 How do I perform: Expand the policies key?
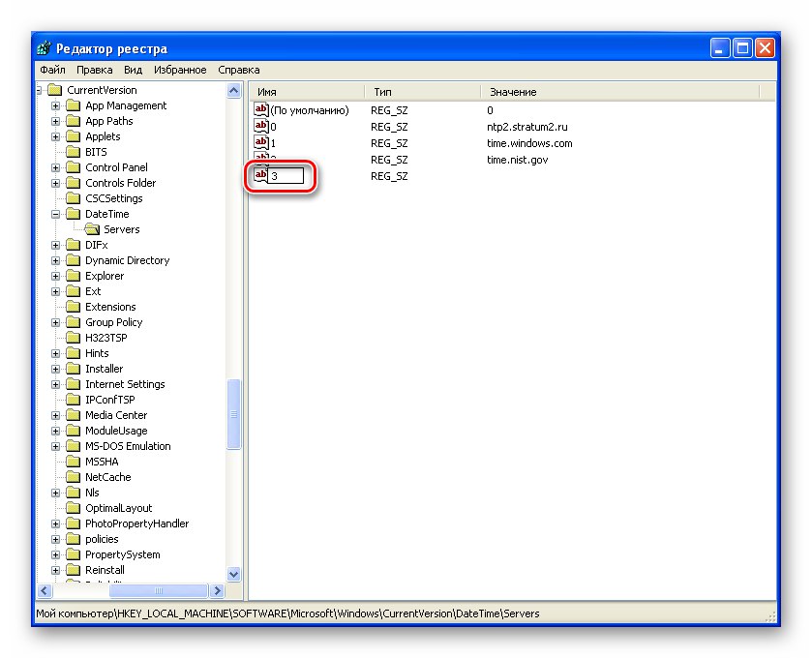coord(55,539)
